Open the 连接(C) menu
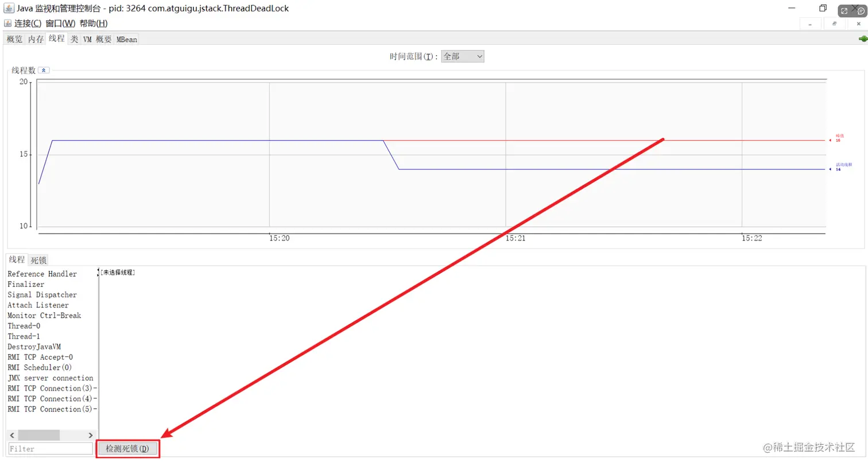Viewport: 868px width, 466px height. pyautogui.click(x=28, y=24)
